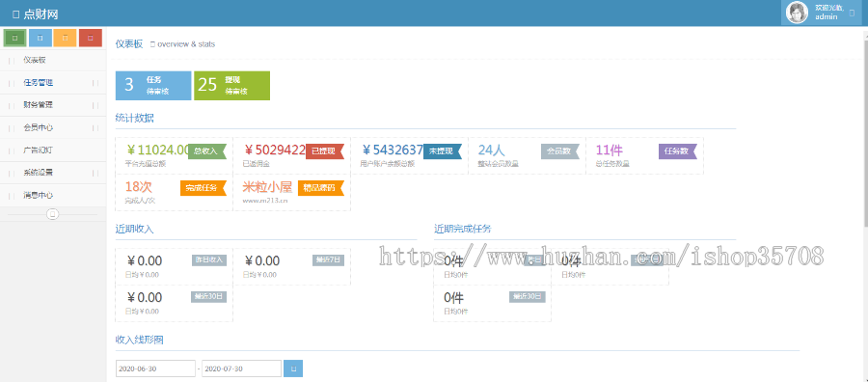Click the 近期收入 section heading
Viewport: 868px width, 382px height.
tap(134, 229)
